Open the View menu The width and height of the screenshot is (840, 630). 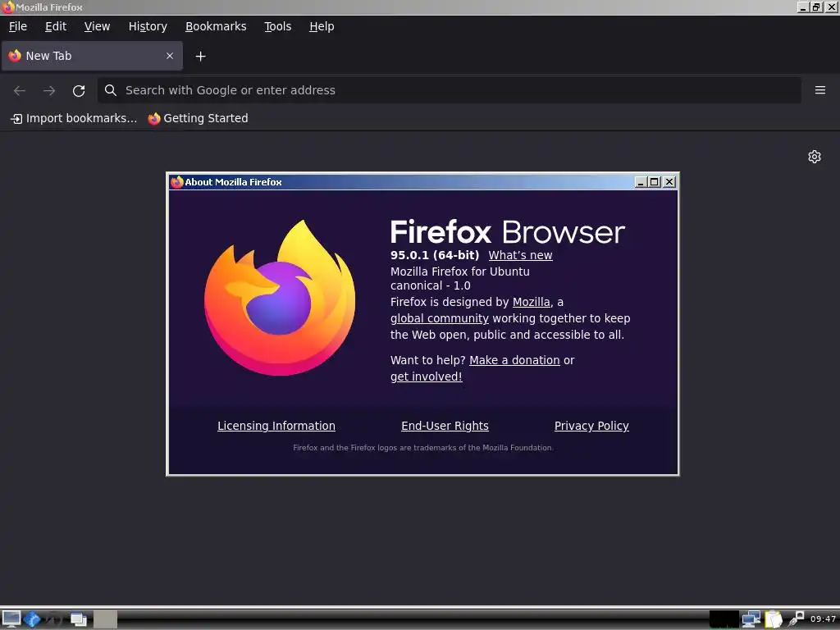pos(97,26)
